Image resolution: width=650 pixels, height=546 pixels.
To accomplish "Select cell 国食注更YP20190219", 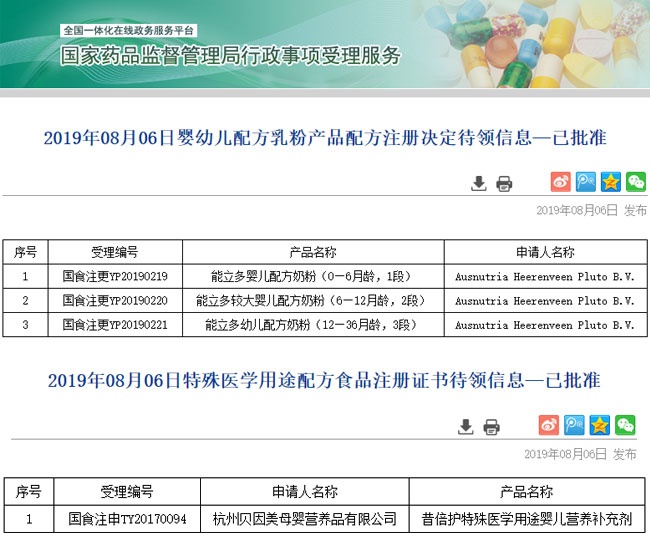I will (115, 276).
